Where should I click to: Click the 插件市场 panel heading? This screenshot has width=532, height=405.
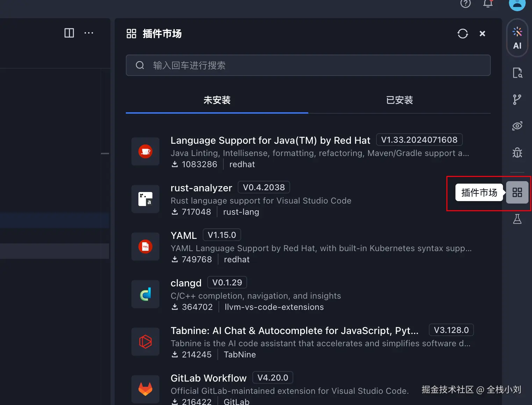pyautogui.click(x=162, y=34)
